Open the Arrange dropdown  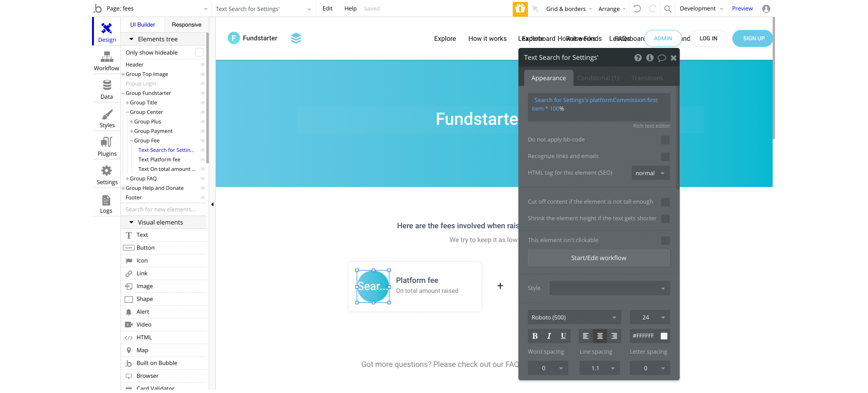coord(612,9)
